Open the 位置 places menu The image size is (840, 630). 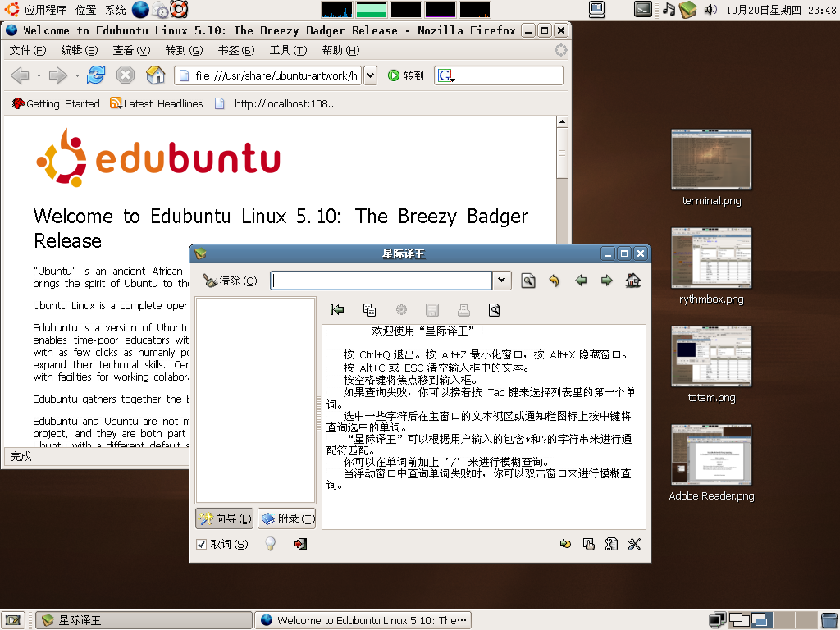click(x=85, y=10)
